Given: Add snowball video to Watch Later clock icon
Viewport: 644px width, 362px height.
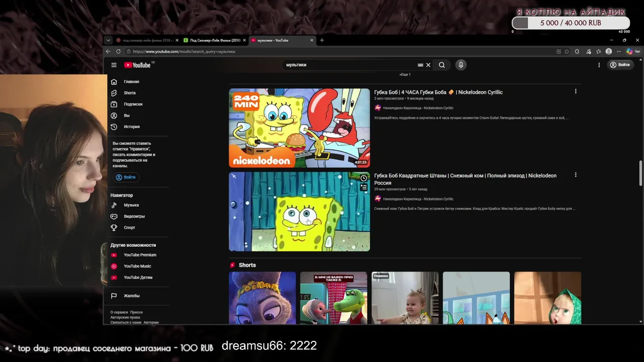Looking at the screenshot, I should click(363, 178).
